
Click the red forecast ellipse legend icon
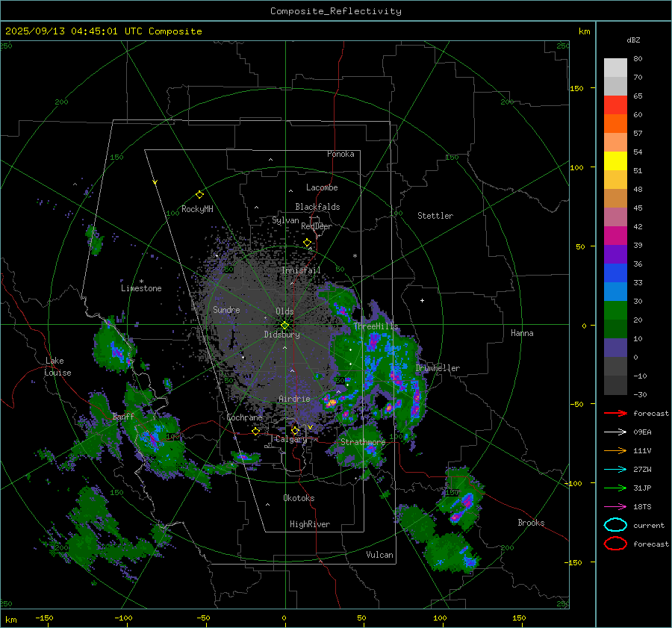click(x=615, y=544)
